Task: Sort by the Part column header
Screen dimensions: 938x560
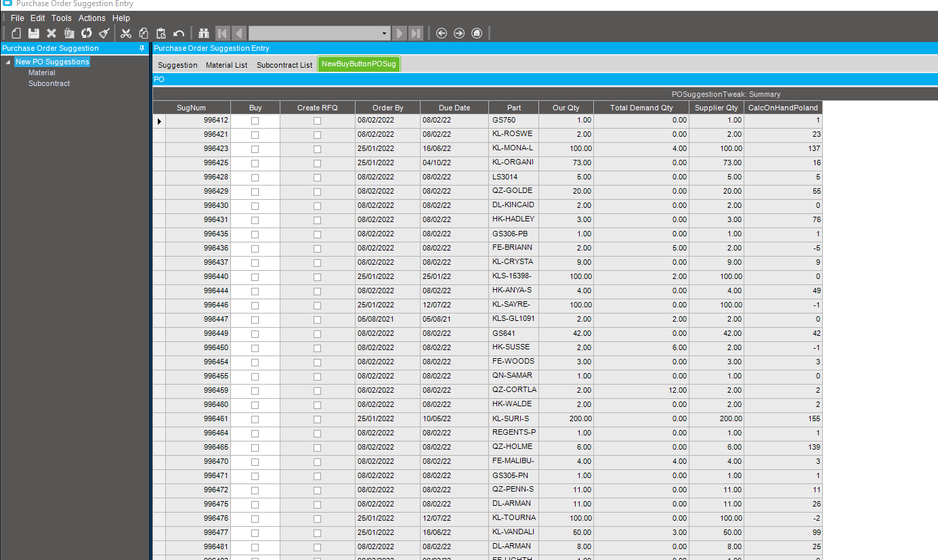Action: click(514, 108)
